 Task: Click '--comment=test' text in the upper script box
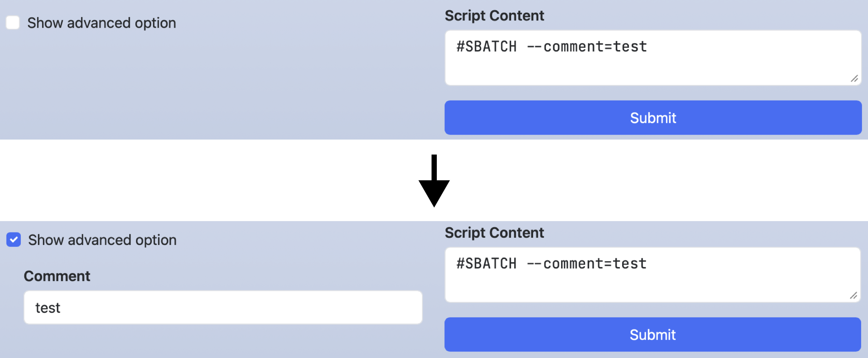(587, 47)
